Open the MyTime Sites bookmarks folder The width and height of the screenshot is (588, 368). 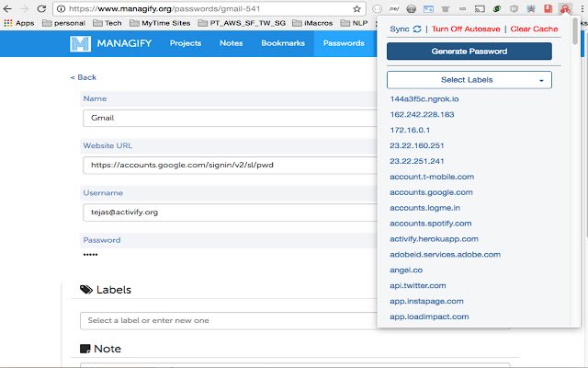[x=160, y=23]
